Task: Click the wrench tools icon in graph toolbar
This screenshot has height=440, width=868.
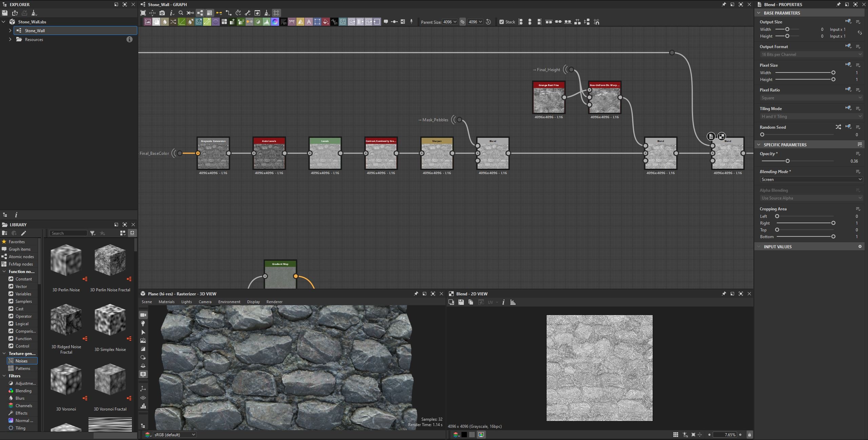Action: tap(248, 13)
